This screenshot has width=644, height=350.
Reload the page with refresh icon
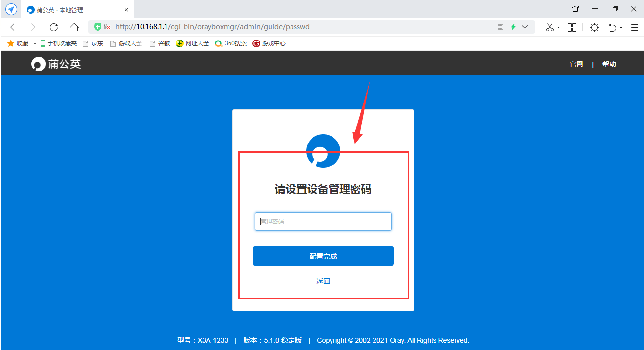[x=54, y=27]
